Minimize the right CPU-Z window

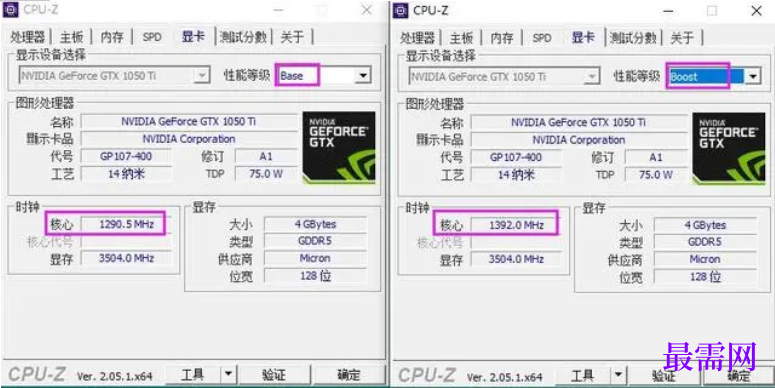tap(668, 11)
